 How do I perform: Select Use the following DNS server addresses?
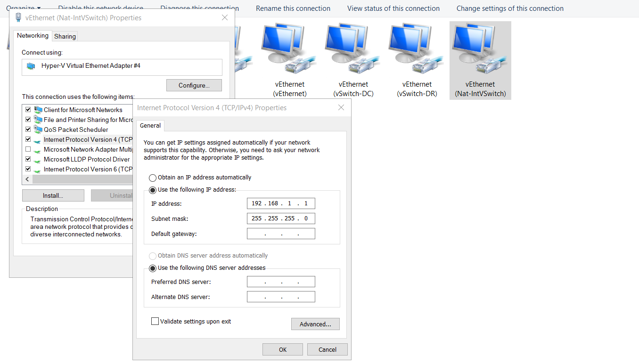153,268
